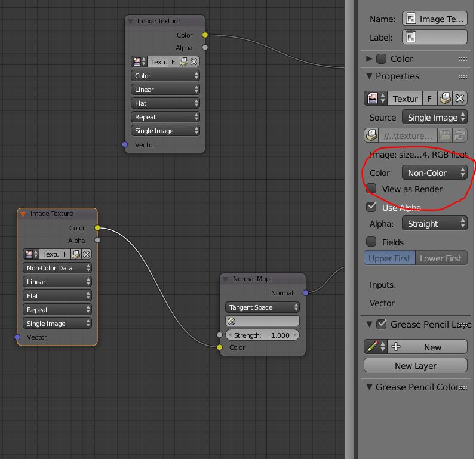Open Repeat dropdown in lower Image Texture node
476x459 pixels.
pos(57,309)
